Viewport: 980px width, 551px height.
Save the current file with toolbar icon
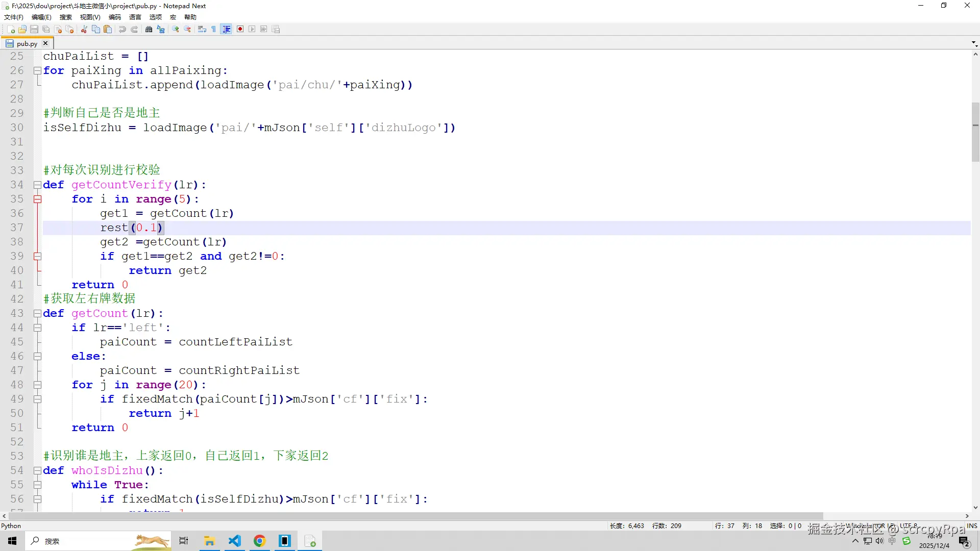tap(34, 29)
